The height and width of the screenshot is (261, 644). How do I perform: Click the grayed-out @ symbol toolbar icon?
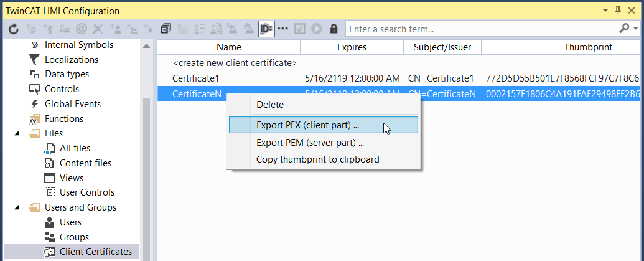[82, 29]
